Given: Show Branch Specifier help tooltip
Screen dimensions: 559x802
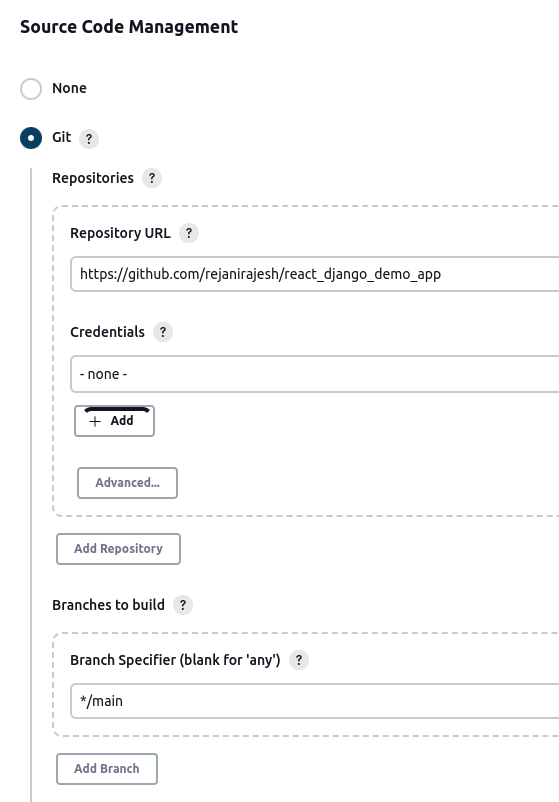Looking at the screenshot, I should [299, 660].
